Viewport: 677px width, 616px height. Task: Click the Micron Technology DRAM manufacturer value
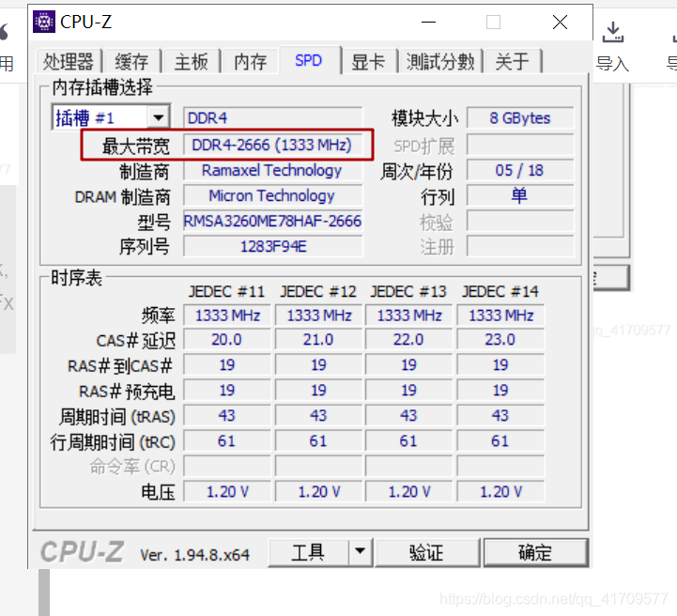tap(272, 195)
